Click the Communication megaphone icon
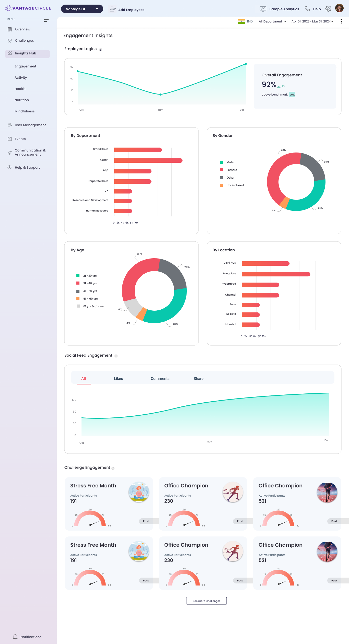Viewport: 349px width, 644px height. 10,153
